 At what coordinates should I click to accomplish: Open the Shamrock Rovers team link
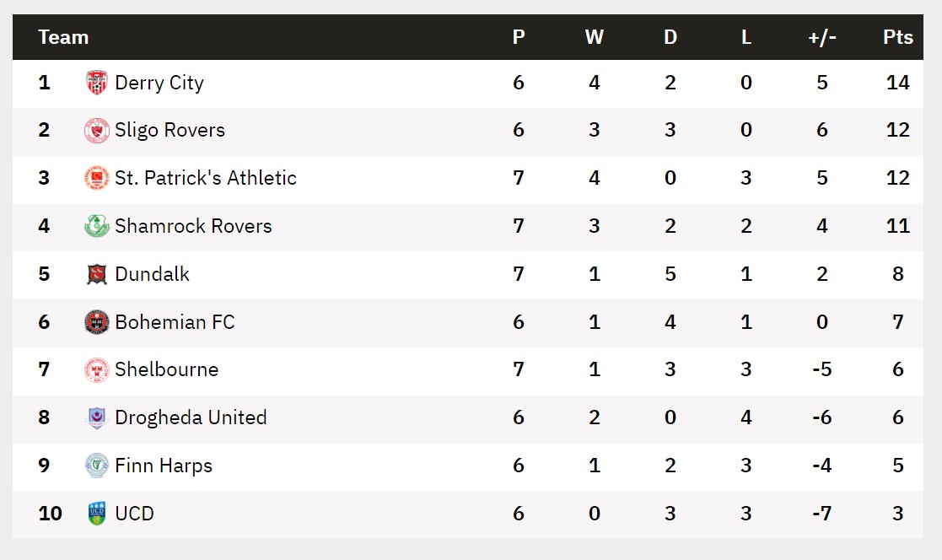(x=193, y=226)
